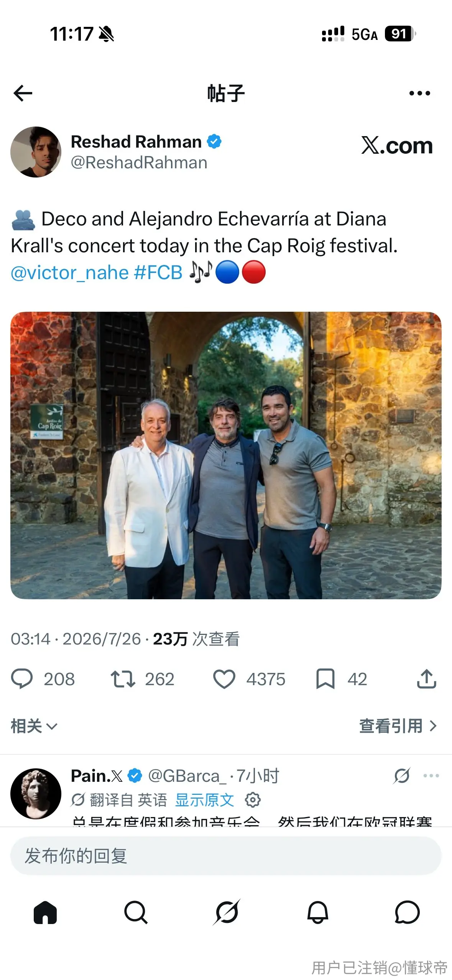Open translation settings gear icon
This screenshot has height=980, width=452.
tap(253, 800)
